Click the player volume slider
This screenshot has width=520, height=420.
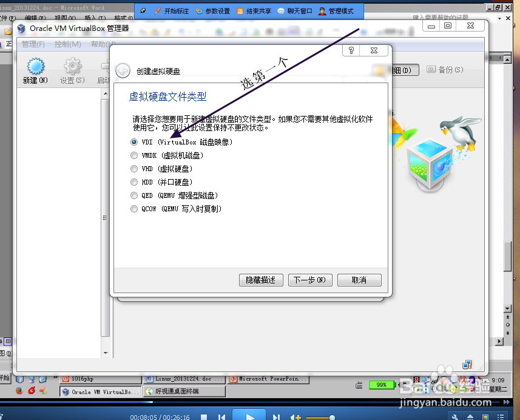tap(320, 418)
